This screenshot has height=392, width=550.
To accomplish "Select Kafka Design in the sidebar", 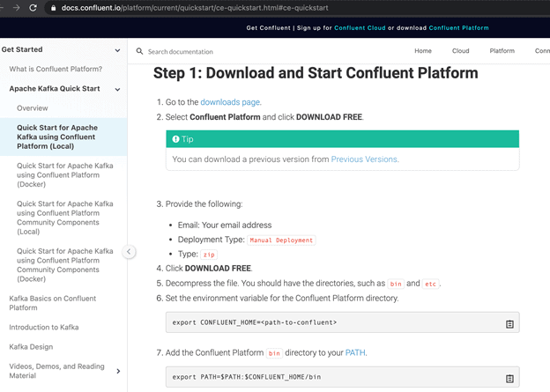I will 31,347.
